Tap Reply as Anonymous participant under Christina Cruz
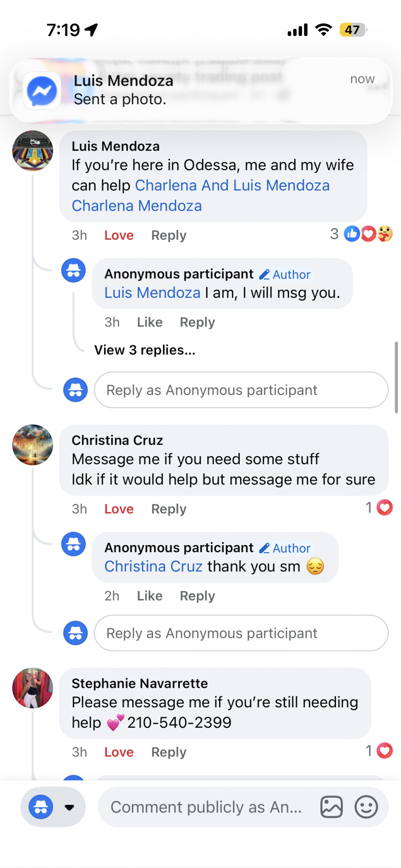This screenshot has width=401, height=868. coord(241,633)
